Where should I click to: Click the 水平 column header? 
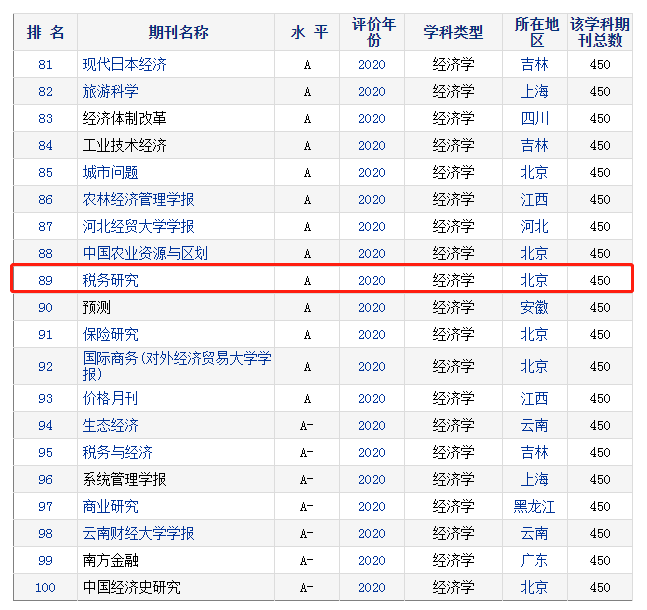(309, 32)
